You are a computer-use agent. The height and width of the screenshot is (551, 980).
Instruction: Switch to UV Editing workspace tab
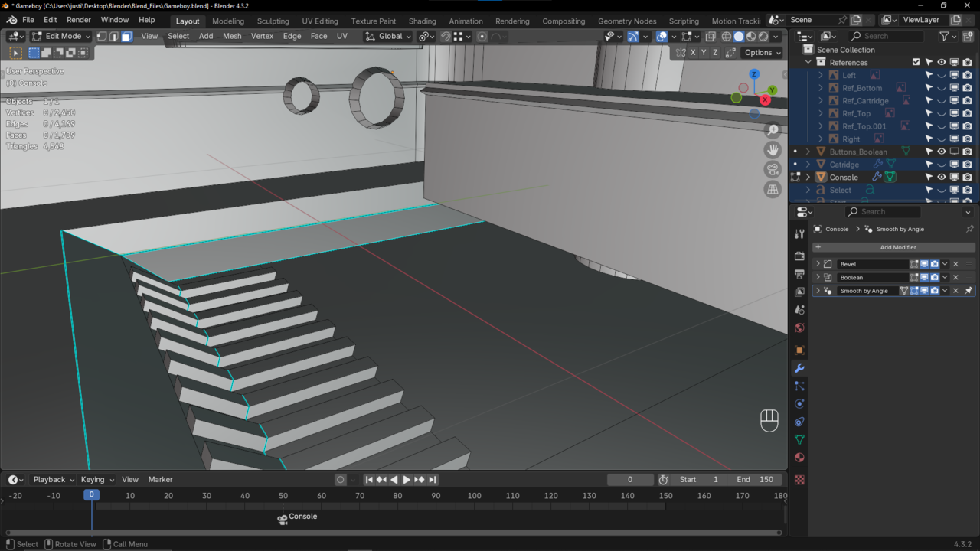[x=320, y=21]
